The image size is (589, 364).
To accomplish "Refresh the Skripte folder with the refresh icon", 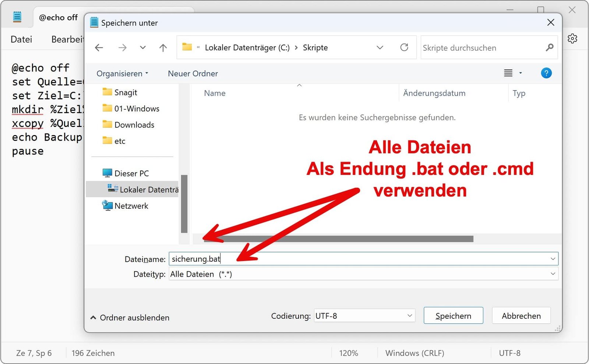I will pos(404,47).
